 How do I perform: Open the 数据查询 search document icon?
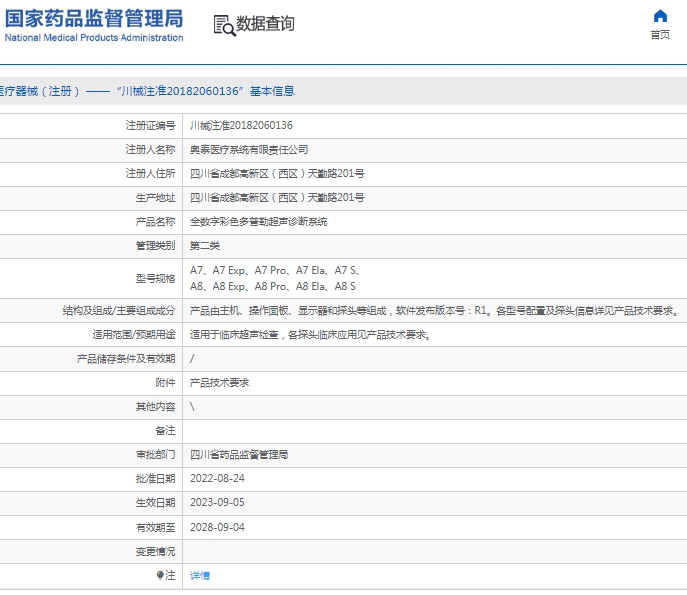click(224, 25)
